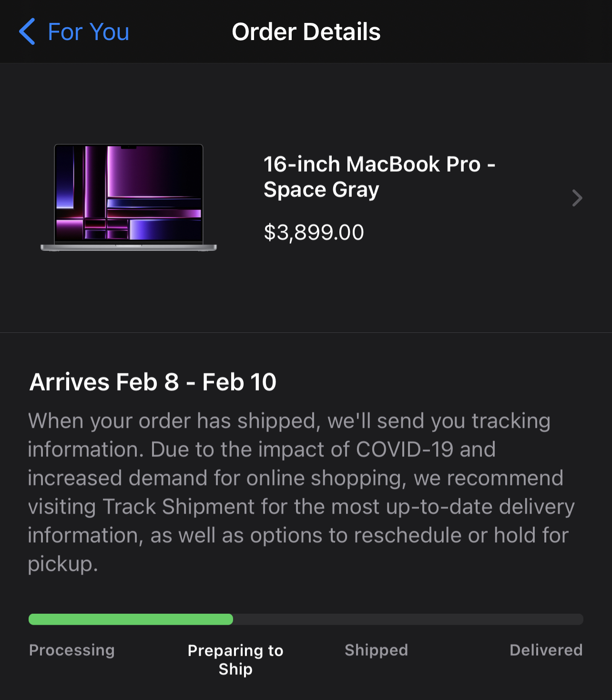Expand item details with the right chevron
The width and height of the screenshot is (612, 700).
pos(577,198)
